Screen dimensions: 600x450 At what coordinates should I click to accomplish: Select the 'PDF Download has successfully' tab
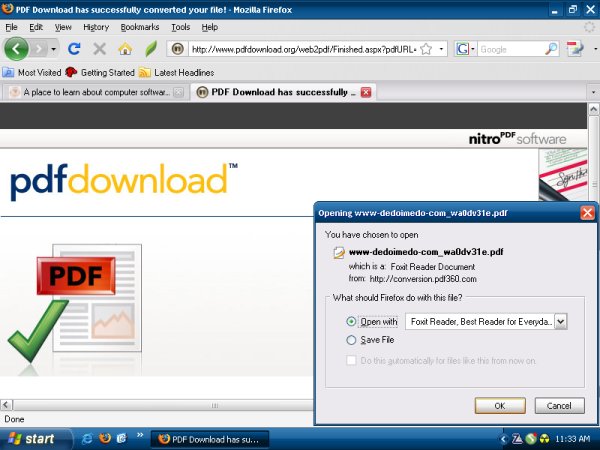pos(280,92)
